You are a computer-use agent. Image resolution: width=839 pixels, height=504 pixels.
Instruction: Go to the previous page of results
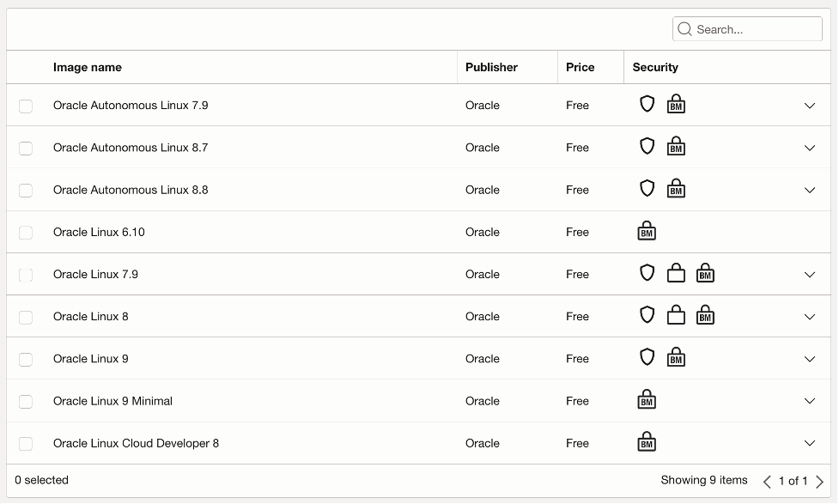(x=767, y=481)
